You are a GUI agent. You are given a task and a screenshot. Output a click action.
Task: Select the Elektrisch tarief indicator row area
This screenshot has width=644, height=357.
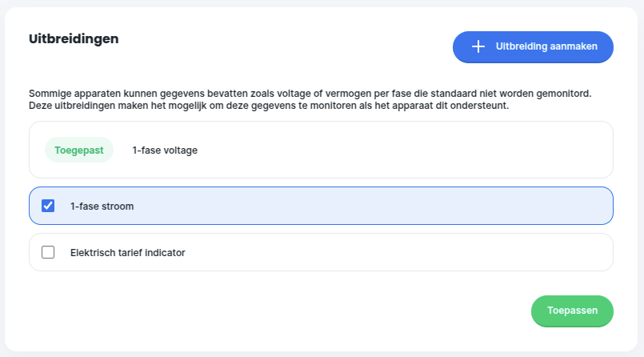pos(321,252)
